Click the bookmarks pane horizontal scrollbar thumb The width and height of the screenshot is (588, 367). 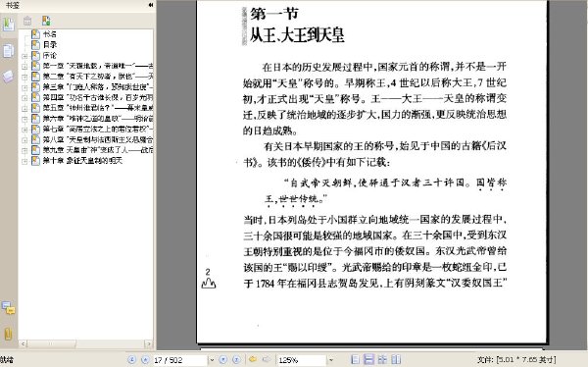(51, 343)
